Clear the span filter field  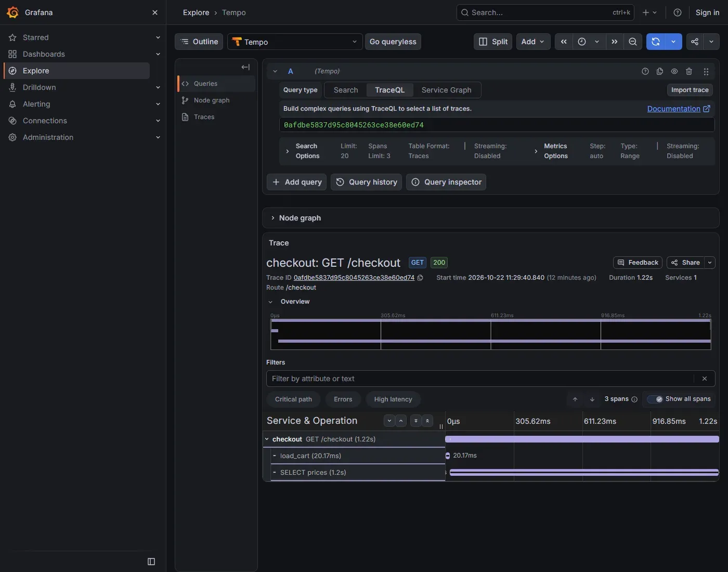(x=705, y=379)
